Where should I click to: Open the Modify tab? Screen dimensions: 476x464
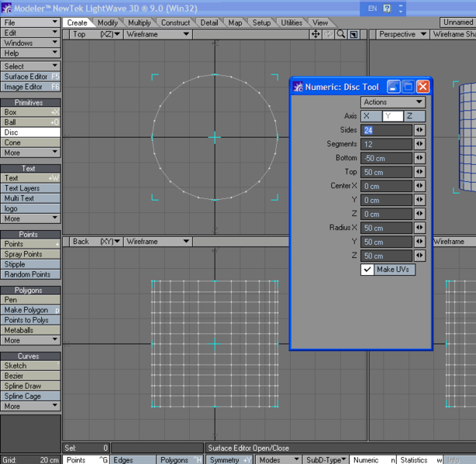[108, 22]
